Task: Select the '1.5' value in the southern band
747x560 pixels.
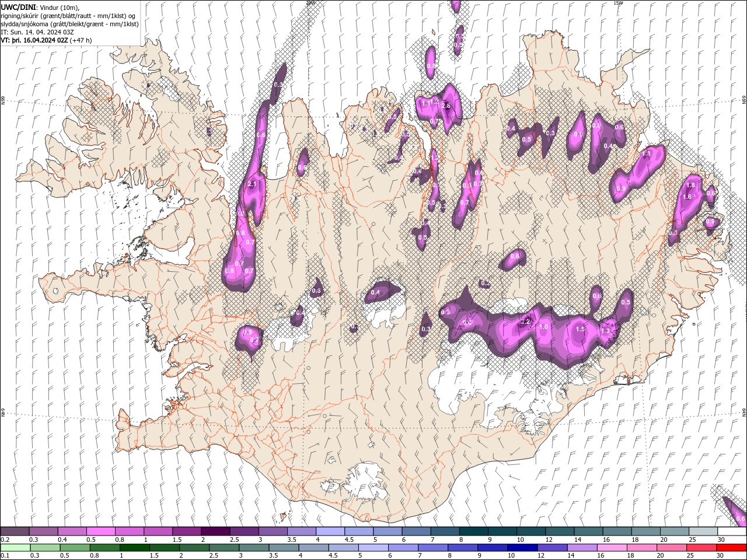Action: (x=580, y=329)
